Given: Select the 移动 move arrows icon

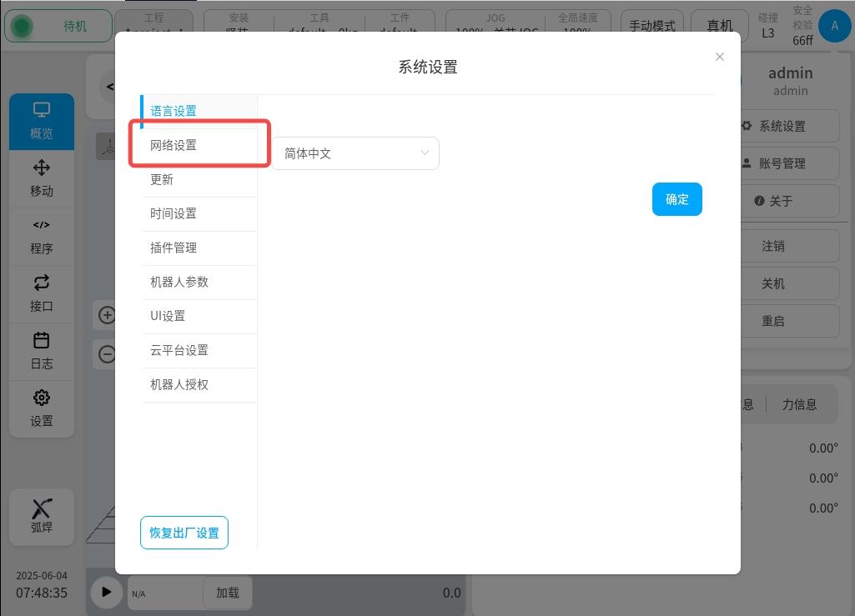Looking at the screenshot, I should point(42,168).
